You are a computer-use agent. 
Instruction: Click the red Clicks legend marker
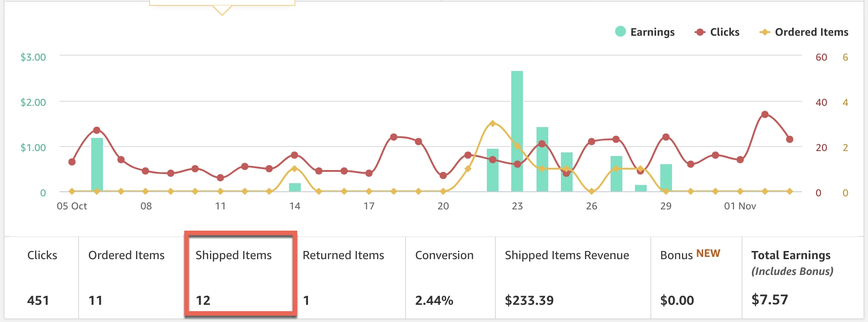pos(699,32)
